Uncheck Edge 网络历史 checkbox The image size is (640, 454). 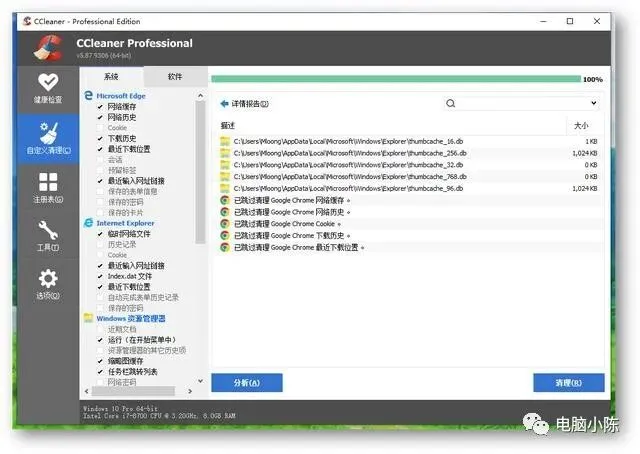[100, 117]
